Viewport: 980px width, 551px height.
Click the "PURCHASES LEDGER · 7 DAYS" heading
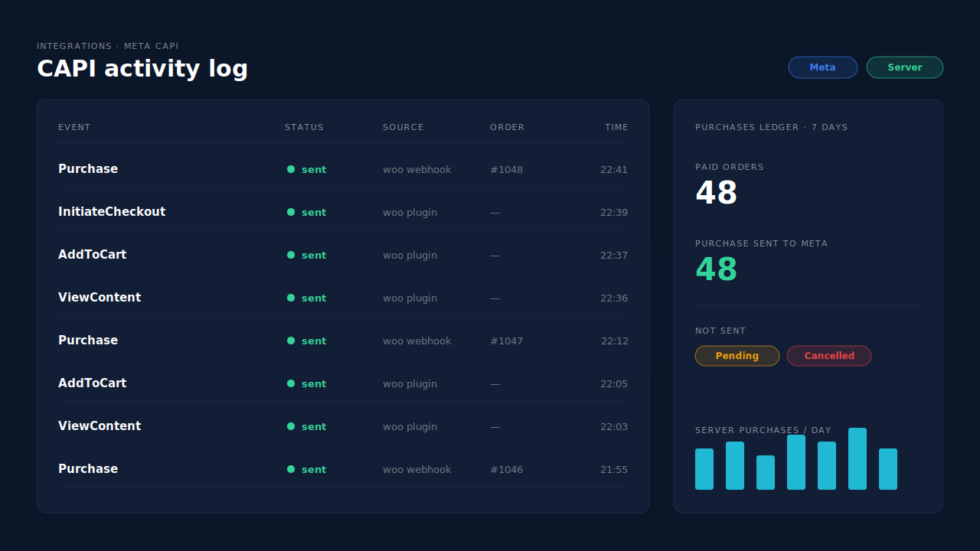772,127
